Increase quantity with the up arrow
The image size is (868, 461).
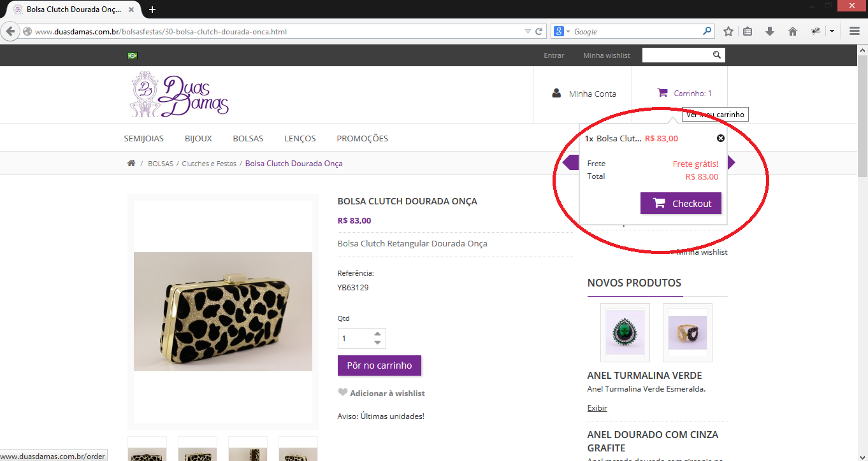coord(377,334)
